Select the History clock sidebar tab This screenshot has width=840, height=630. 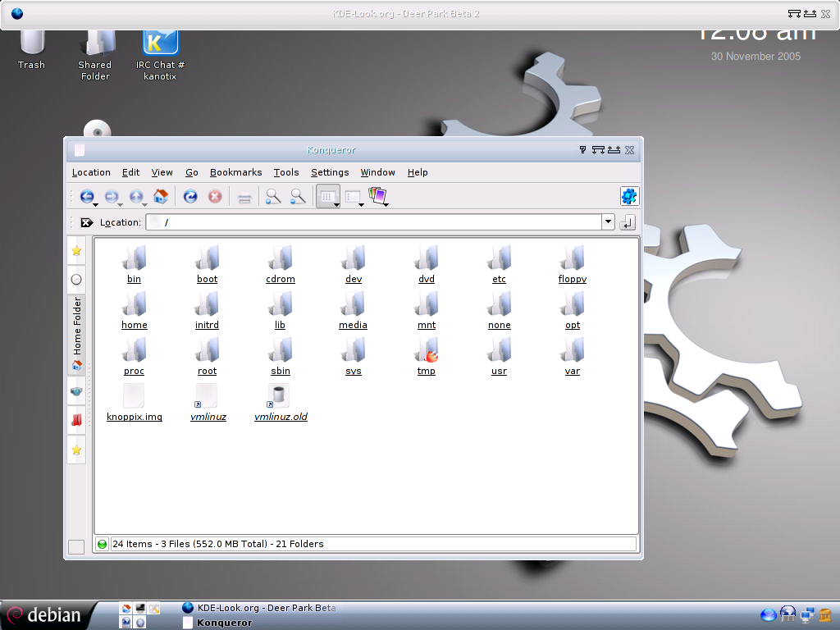pos(76,279)
